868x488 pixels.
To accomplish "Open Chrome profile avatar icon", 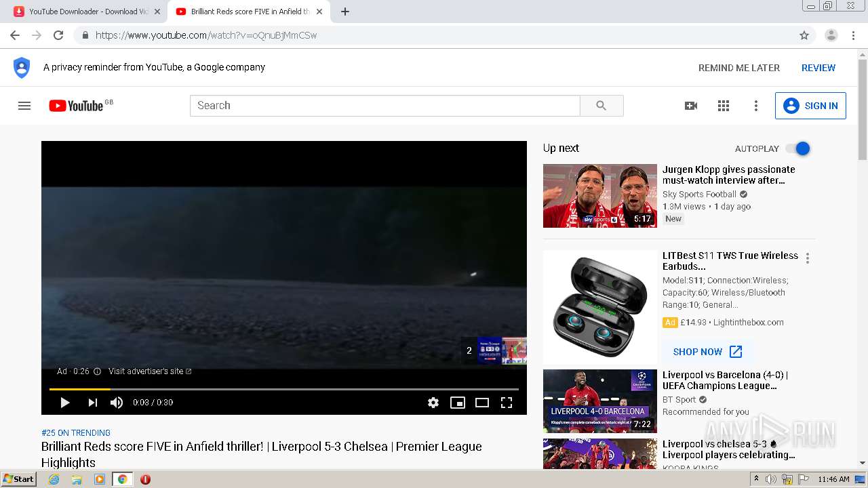I will tap(831, 35).
